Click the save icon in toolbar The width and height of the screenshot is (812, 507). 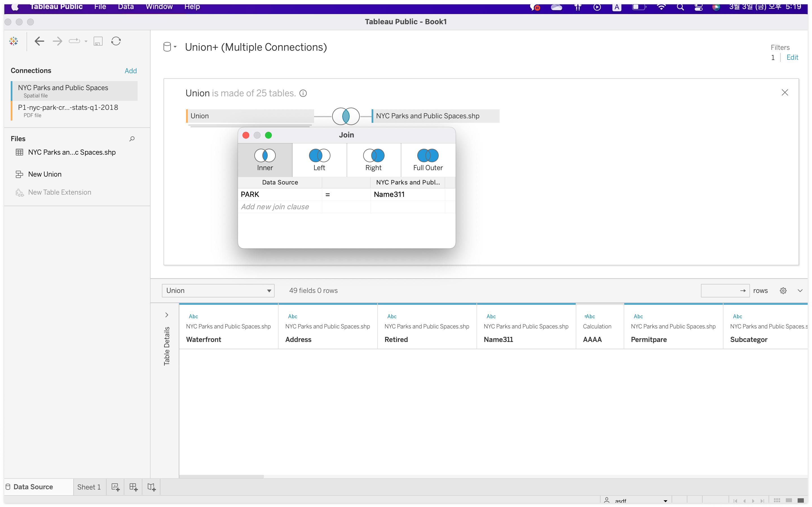[x=98, y=41]
